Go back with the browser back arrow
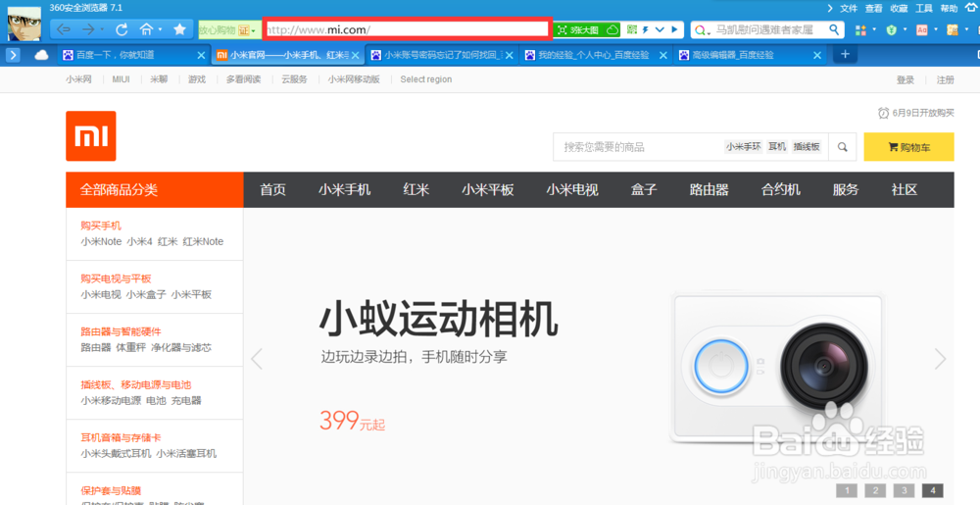The width and height of the screenshot is (980, 505). (64, 29)
